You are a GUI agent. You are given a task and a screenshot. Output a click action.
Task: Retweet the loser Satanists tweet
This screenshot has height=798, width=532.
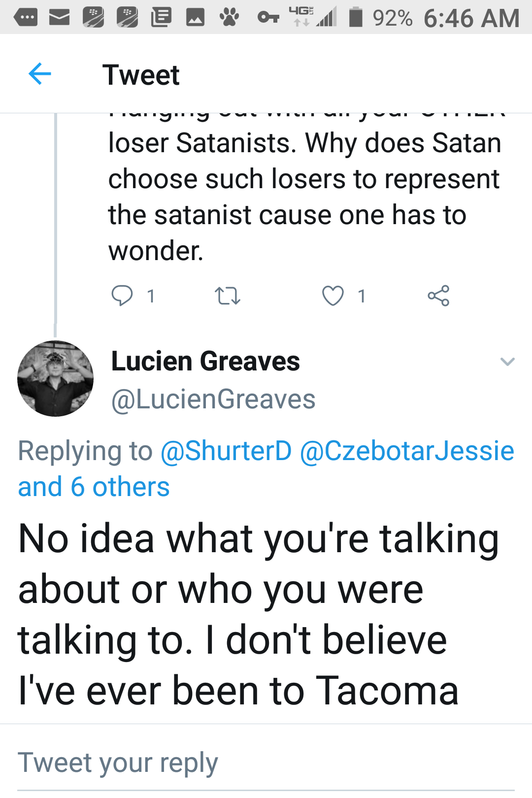[228, 296]
